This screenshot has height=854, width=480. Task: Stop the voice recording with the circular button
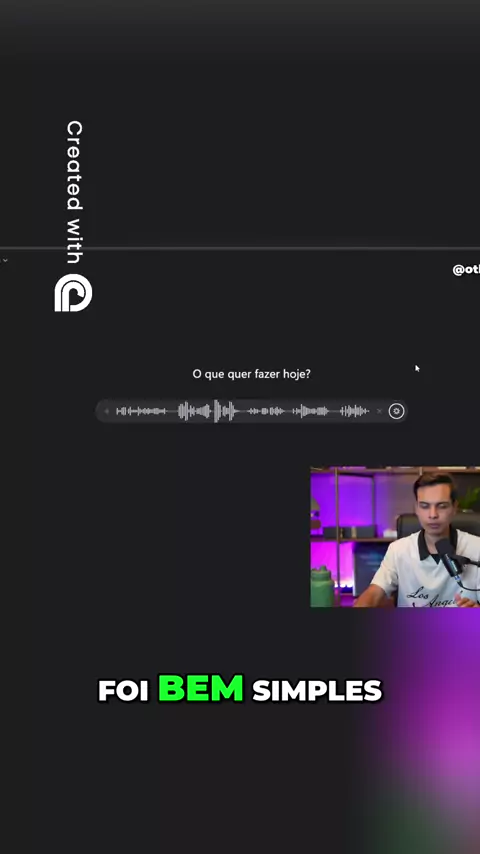click(x=396, y=411)
